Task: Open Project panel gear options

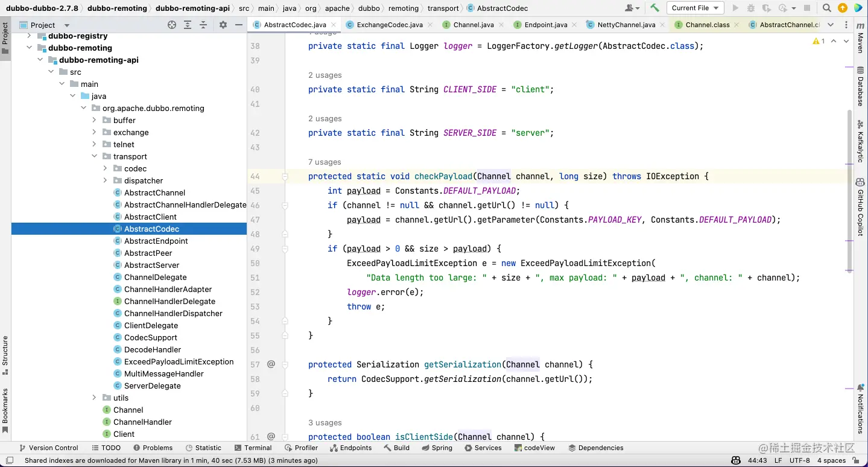Action: 223,25
